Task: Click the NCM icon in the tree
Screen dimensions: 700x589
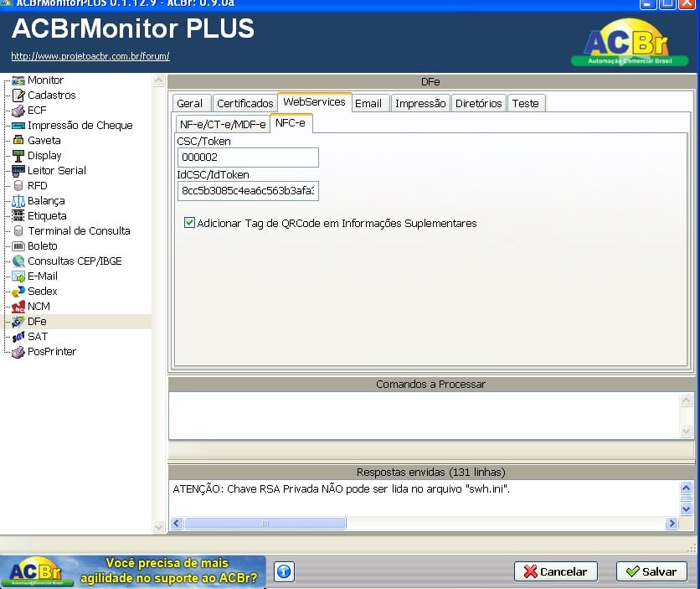Action: (x=18, y=307)
